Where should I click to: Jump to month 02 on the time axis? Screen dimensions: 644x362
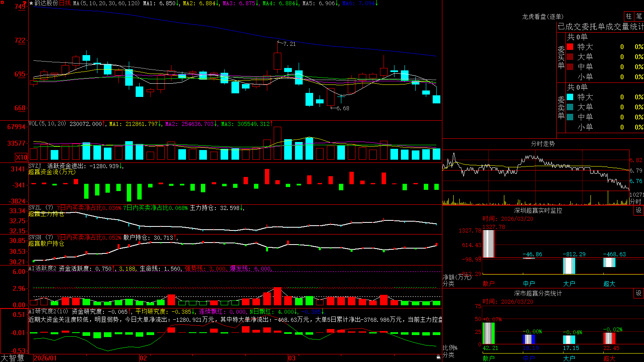(x=143, y=358)
